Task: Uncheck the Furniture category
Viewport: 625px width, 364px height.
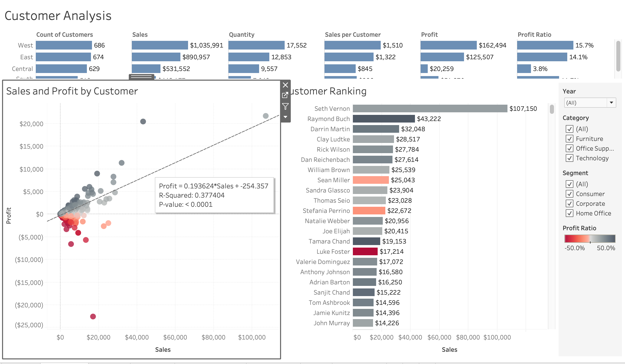Action: (x=570, y=139)
